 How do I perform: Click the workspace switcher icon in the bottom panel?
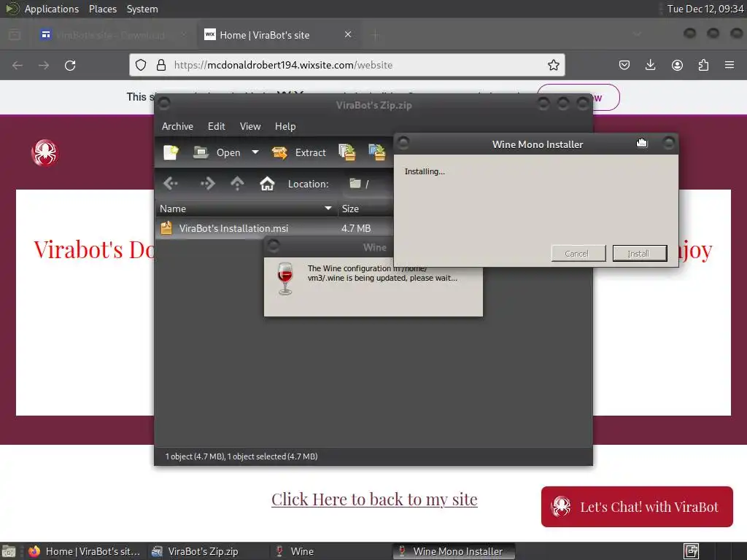[692, 551]
